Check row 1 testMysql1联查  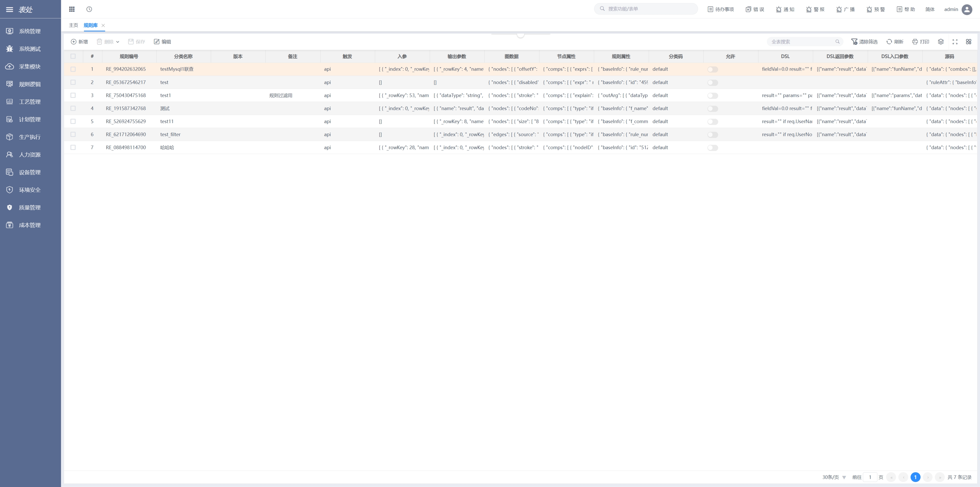click(73, 69)
